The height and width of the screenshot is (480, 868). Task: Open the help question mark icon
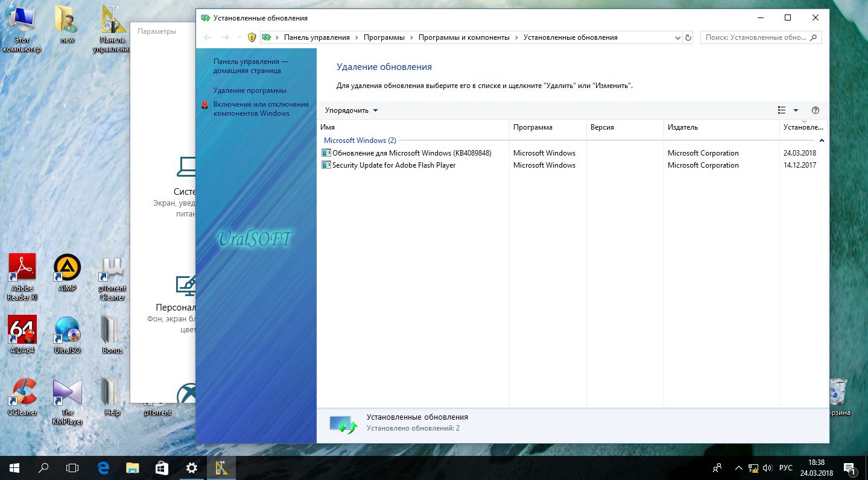click(816, 110)
